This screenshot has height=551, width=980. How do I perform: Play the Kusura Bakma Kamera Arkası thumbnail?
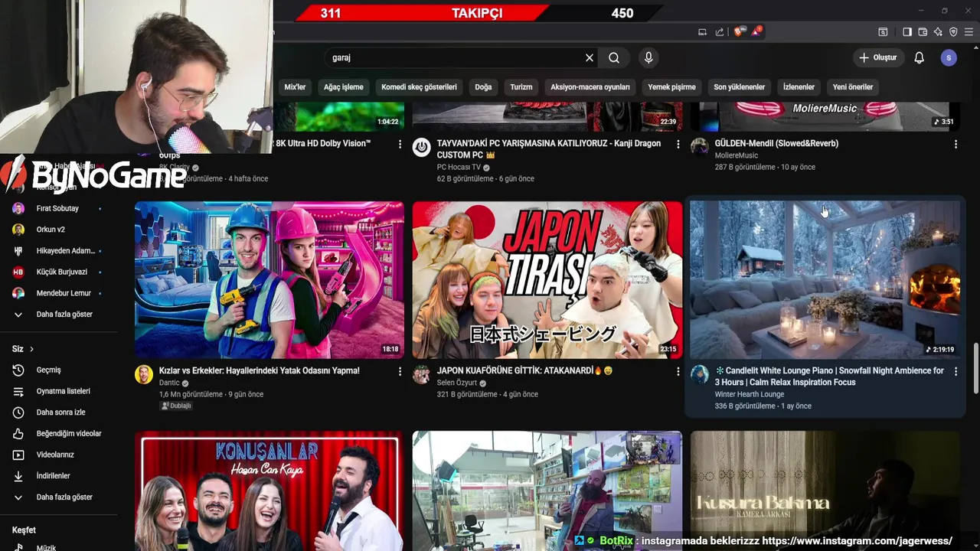pos(825,491)
